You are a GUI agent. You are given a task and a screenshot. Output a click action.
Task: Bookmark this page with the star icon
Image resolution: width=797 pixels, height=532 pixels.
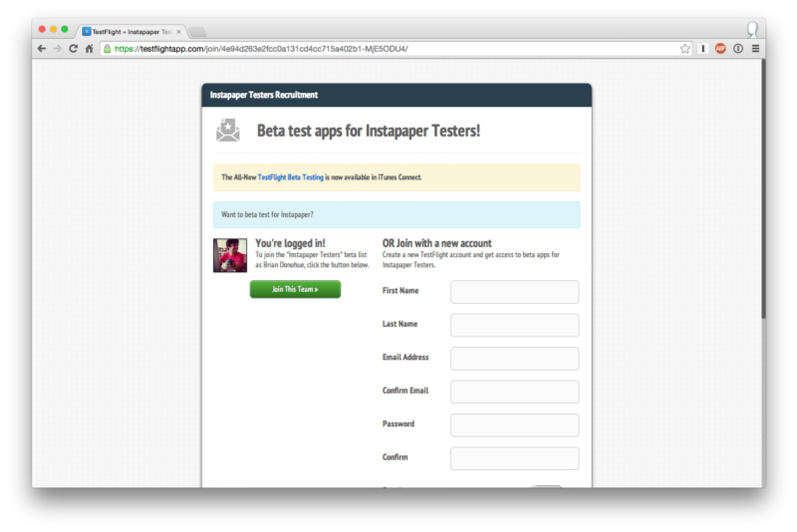point(685,49)
